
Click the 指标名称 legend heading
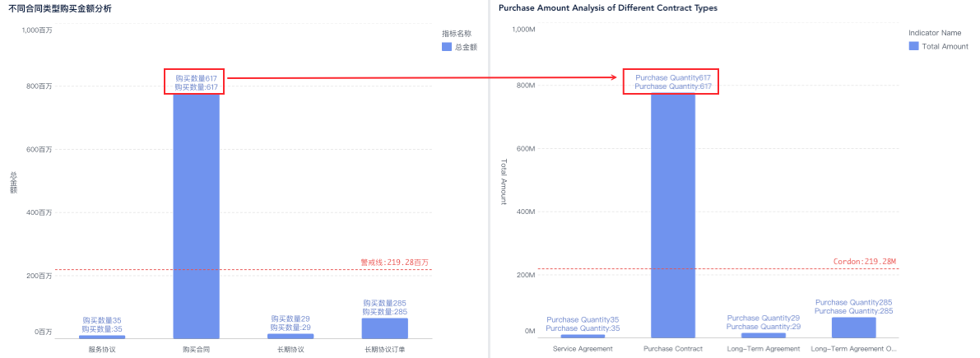(x=457, y=34)
